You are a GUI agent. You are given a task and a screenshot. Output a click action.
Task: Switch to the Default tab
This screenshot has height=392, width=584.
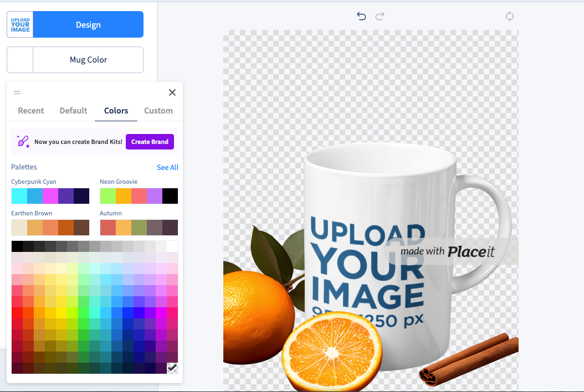[x=74, y=111]
